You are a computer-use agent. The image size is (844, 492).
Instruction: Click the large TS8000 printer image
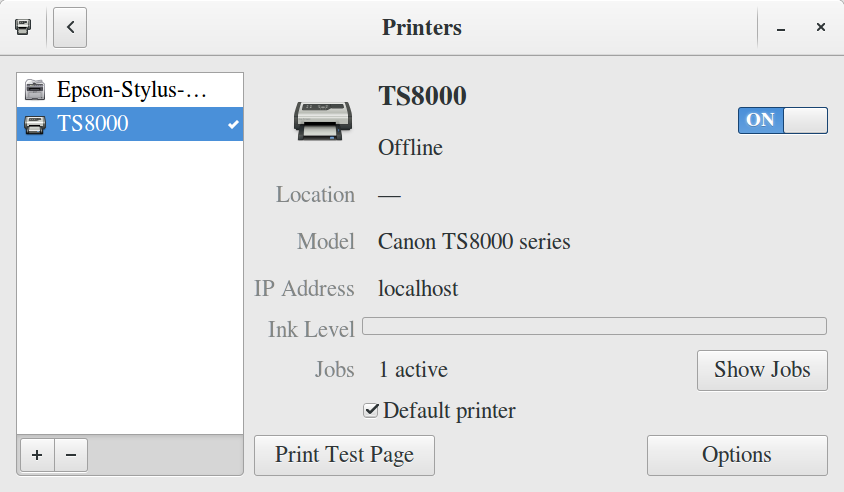[x=322, y=121]
